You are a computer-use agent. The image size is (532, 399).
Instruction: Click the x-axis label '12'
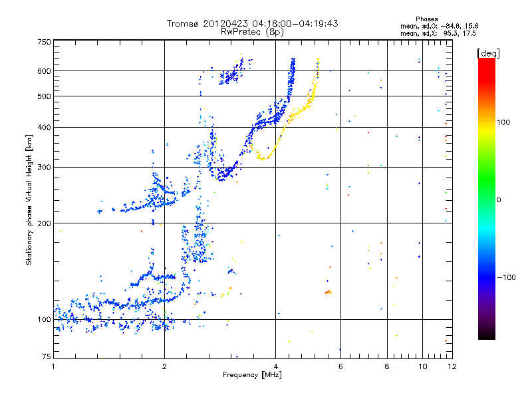[452, 366]
